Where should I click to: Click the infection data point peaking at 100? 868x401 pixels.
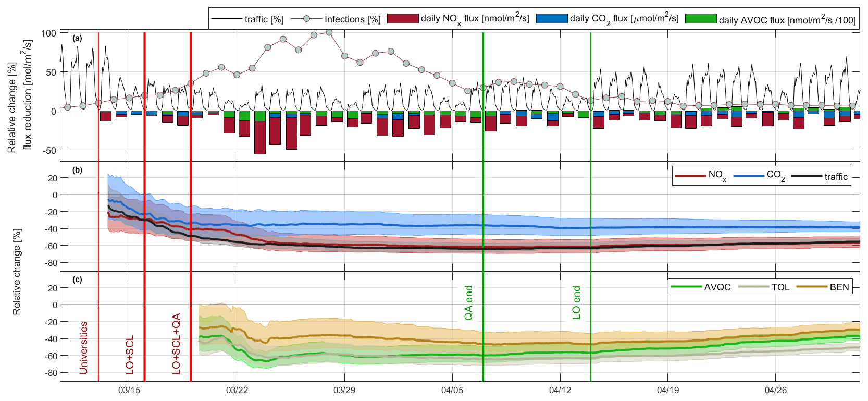click(x=329, y=32)
